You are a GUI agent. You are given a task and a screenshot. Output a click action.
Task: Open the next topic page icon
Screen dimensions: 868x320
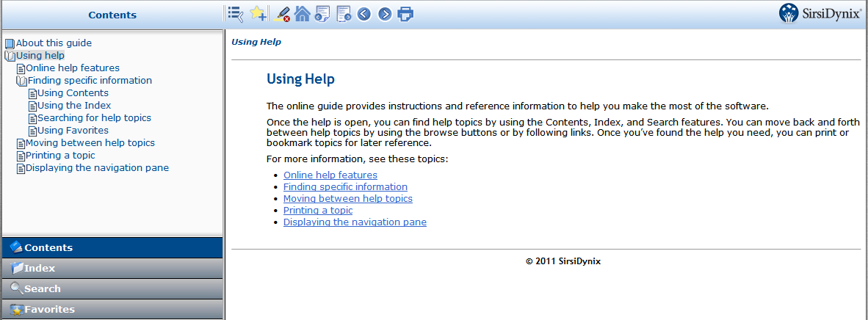343,14
